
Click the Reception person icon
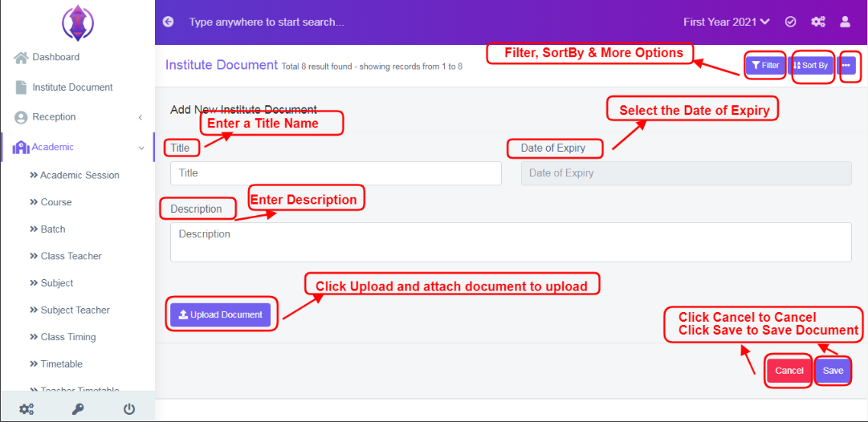[x=21, y=117]
